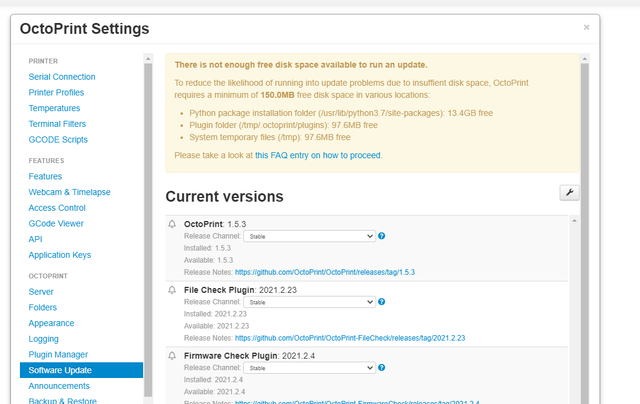Open Application Keys settings

60,255
